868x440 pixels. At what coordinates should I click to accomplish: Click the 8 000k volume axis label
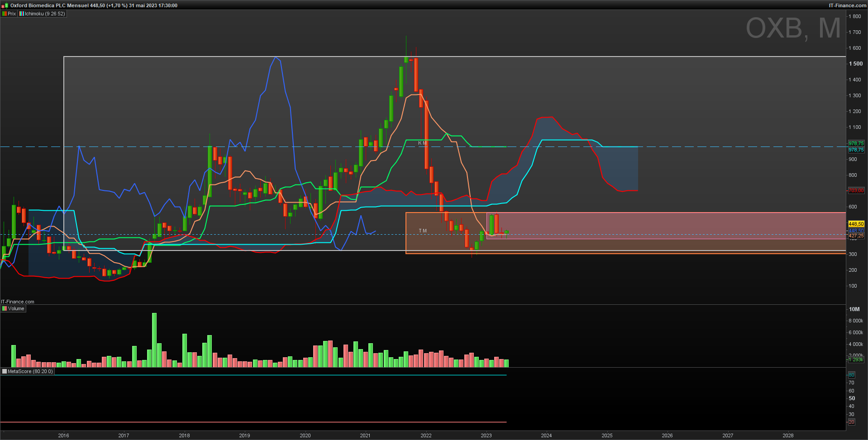click(x=856, y=321)
